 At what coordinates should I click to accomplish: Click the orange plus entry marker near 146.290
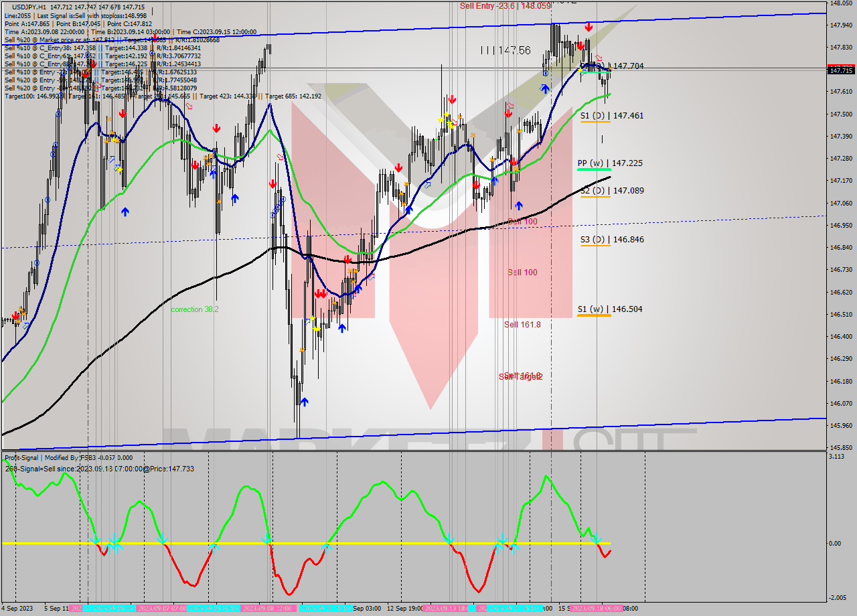(303, 350)
